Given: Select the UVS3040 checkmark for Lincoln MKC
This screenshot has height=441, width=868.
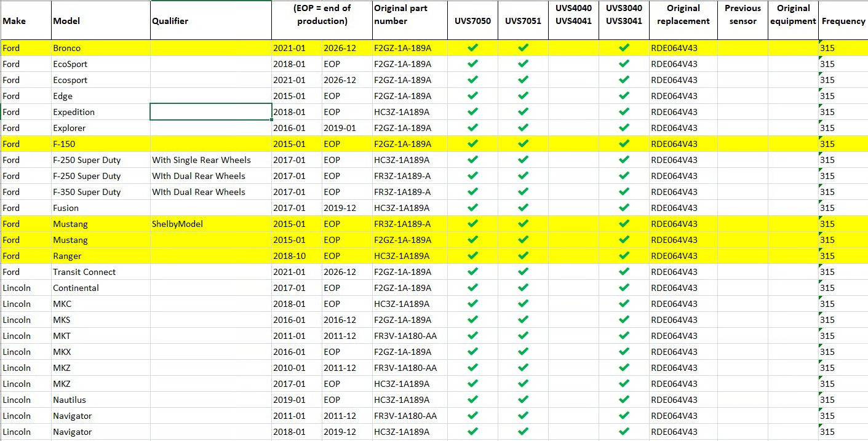Looking at the screenshot, I should point(624,304).
